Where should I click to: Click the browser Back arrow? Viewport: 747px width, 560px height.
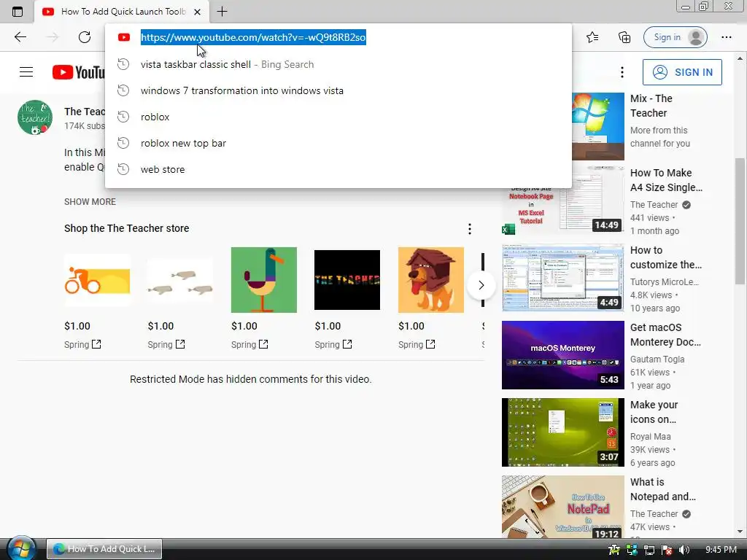tap(20, 37)
